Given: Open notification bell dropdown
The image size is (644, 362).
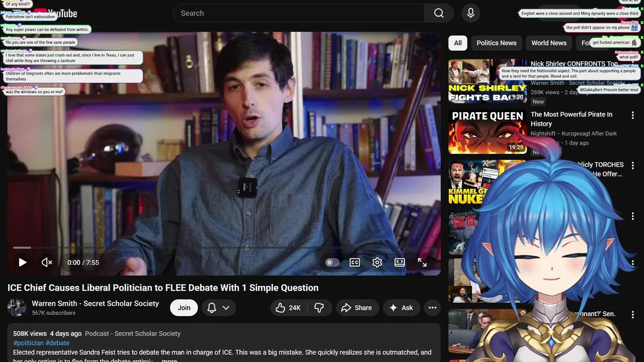Looking at the screenshot, I should pos(219,308).
